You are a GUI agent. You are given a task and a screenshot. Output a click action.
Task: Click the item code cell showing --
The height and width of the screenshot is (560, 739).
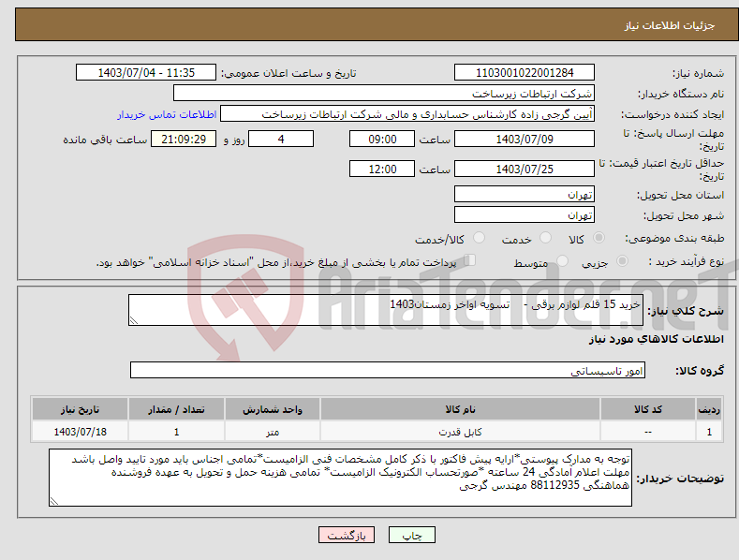coord(648,432)
